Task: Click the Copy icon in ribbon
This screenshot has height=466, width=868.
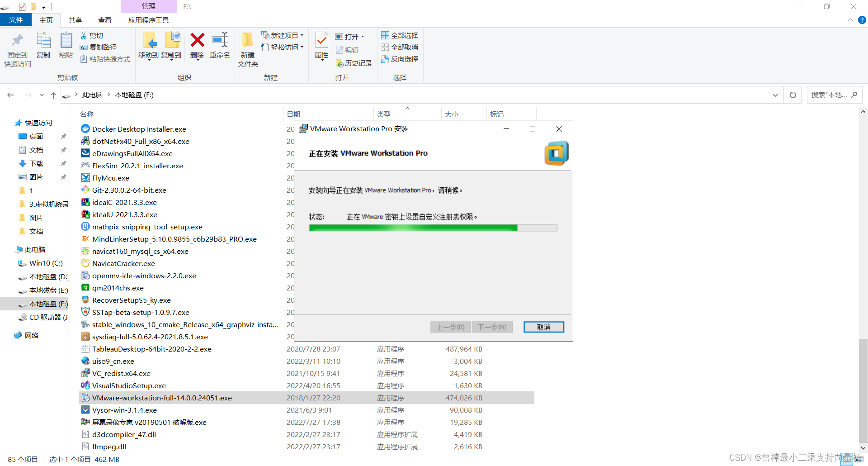Action: (43, 40)
